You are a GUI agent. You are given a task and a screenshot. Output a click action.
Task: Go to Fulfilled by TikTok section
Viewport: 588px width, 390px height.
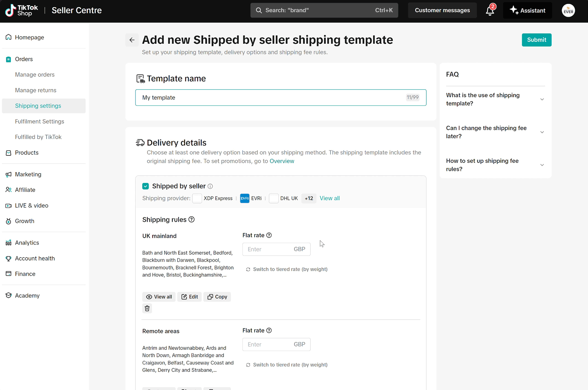point(38,137)
